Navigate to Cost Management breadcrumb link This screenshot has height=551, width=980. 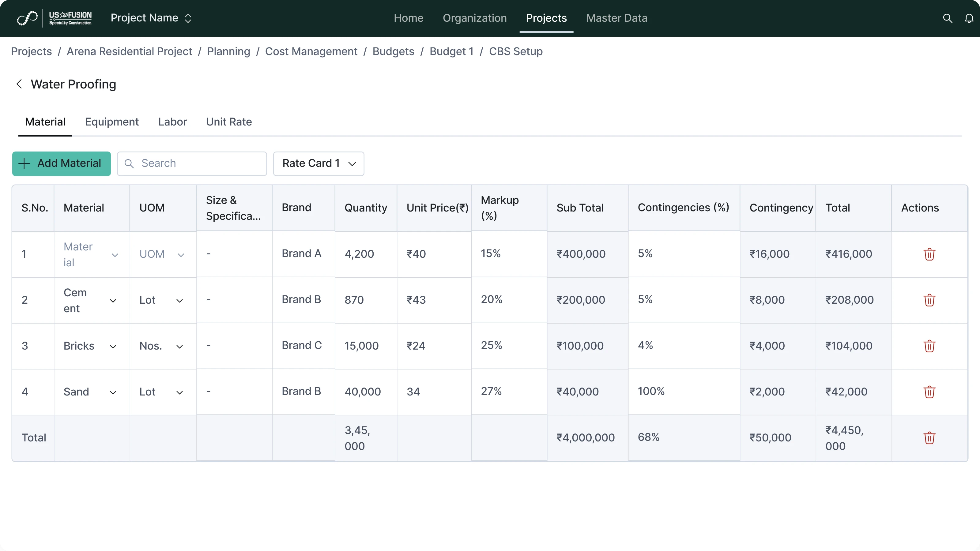click(311, 51)
